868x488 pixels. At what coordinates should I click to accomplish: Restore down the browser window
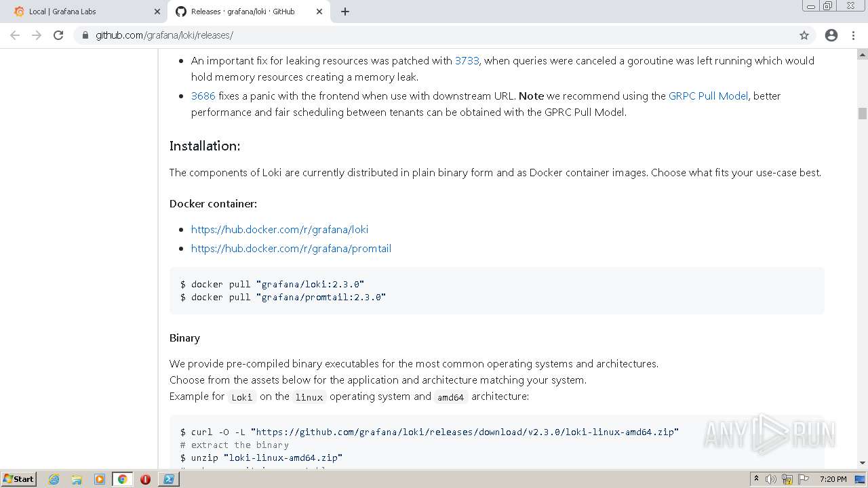pyautogui.click(x=827, y=5)
